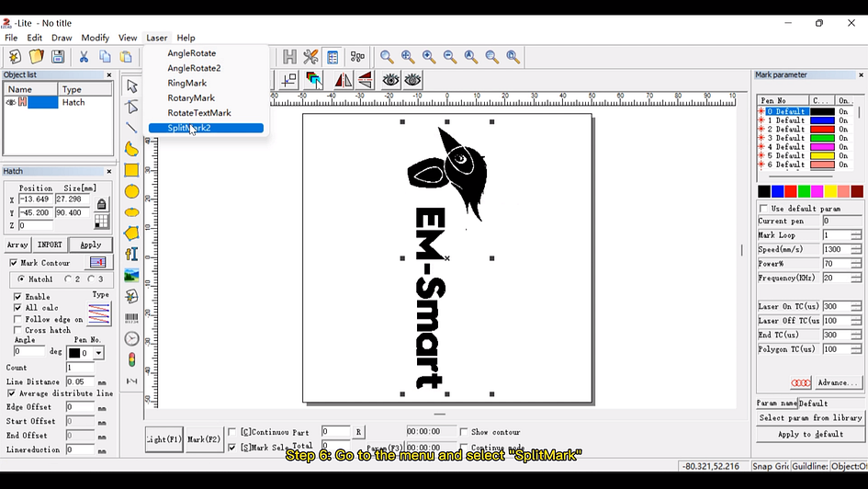Select the hatch 3 radio button

click(x=91, y=279)
